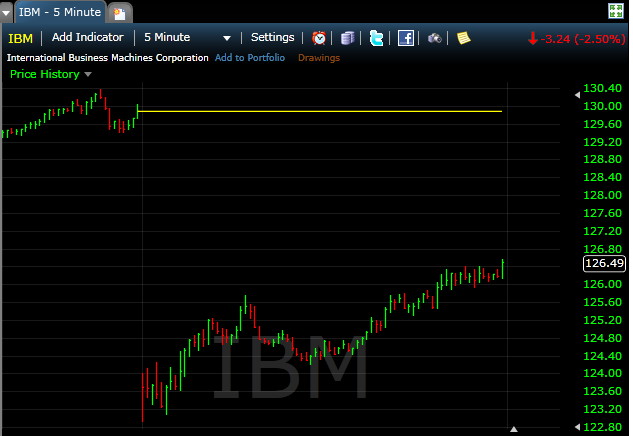Image resolution: width=633 pixels, height=436 pixels.
Task: Click the 126.49 current price marker
Action: pos(603,264)
